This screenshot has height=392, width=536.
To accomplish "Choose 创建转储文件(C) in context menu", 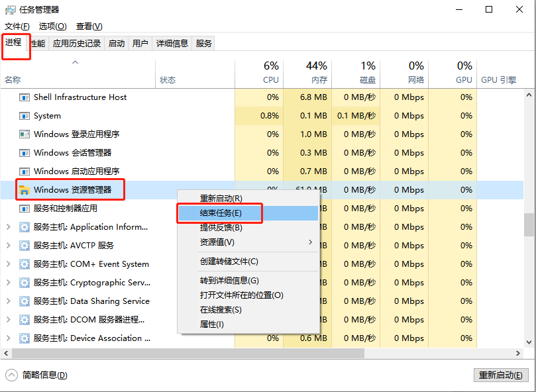I will pyautogui.click(x=248, y=262).
